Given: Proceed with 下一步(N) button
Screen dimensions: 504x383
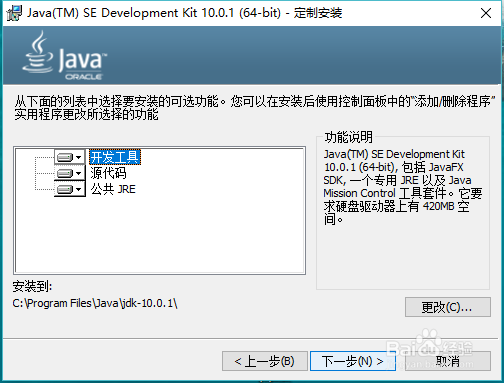Looking at the screenshot, I should pos(353,361).
